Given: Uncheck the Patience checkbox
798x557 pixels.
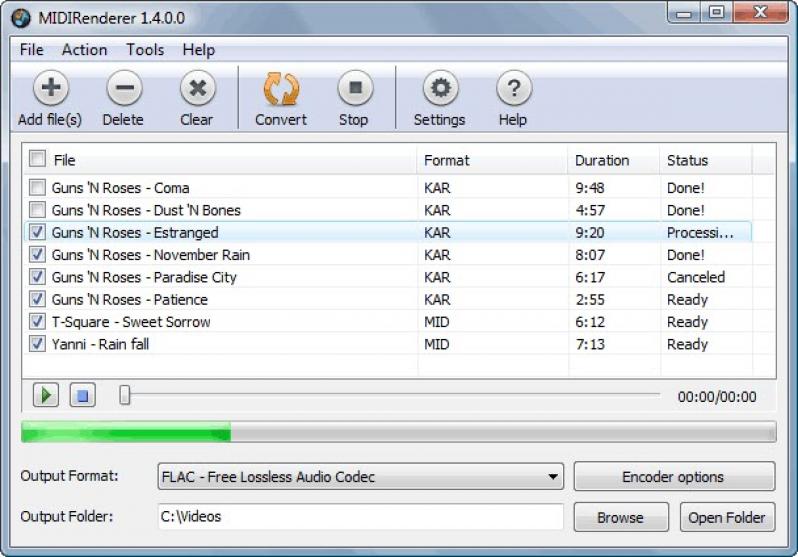Looking at the screenshot, I should pyautogui.click(x=37, y=299).
